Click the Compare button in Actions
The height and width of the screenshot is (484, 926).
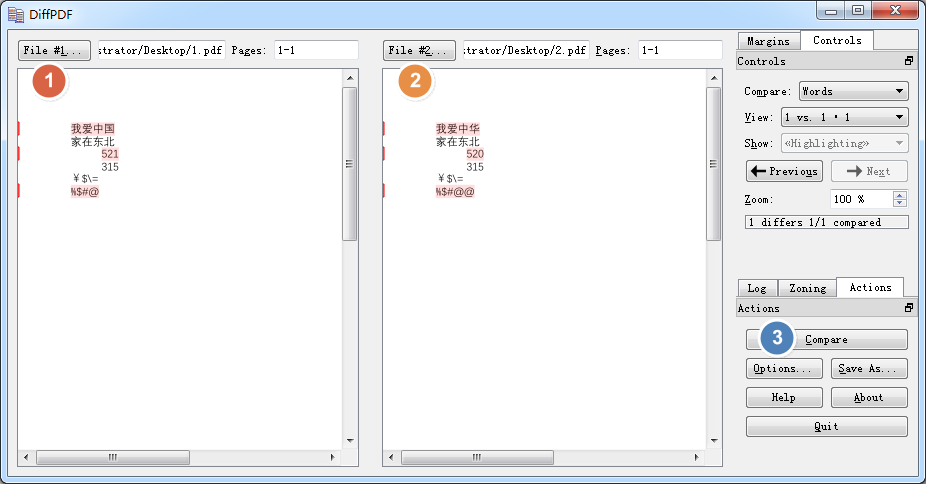pos(827,339)
